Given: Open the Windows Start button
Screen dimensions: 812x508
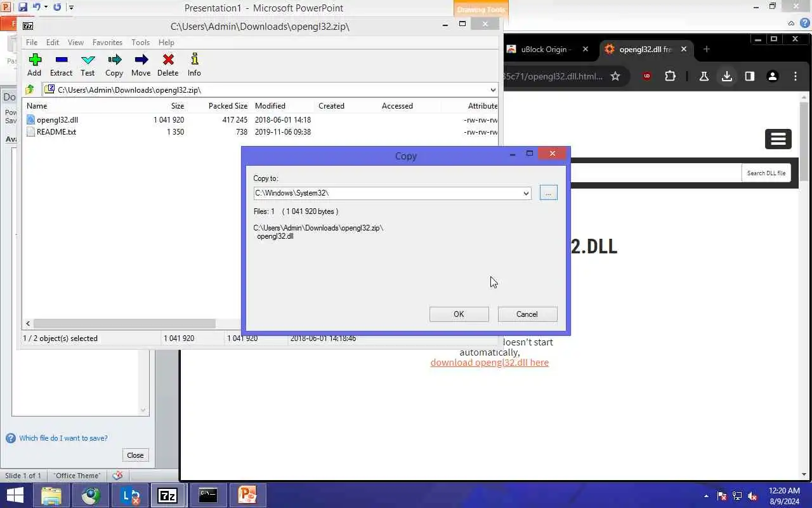Looking at the screenshot, I should click(14, 495).
